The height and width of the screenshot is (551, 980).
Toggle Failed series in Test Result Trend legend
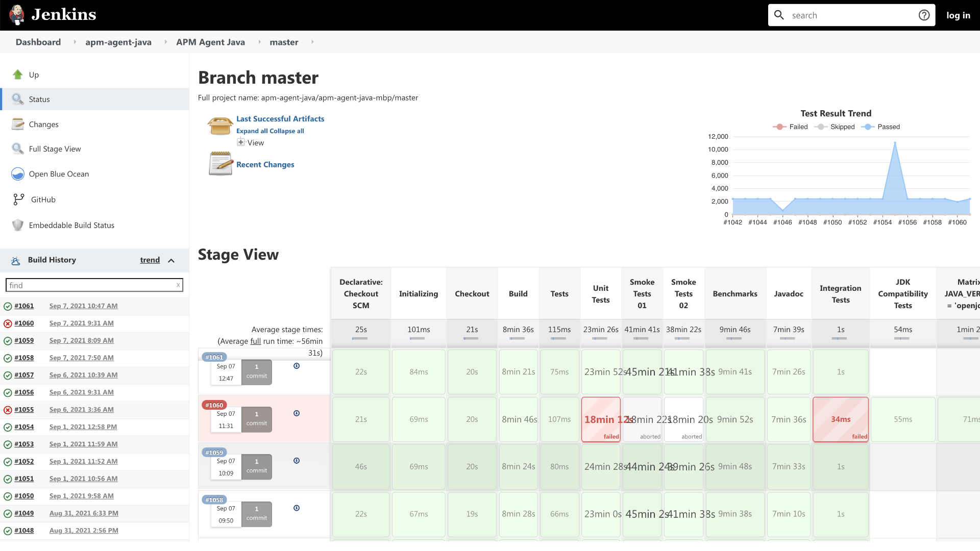point(790,127)
